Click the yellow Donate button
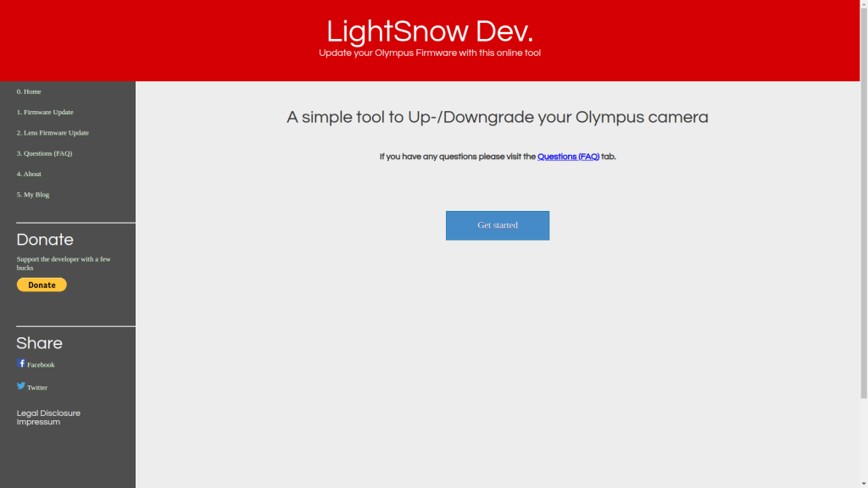This screenshot has width=868, height=488. pos(42,285)
